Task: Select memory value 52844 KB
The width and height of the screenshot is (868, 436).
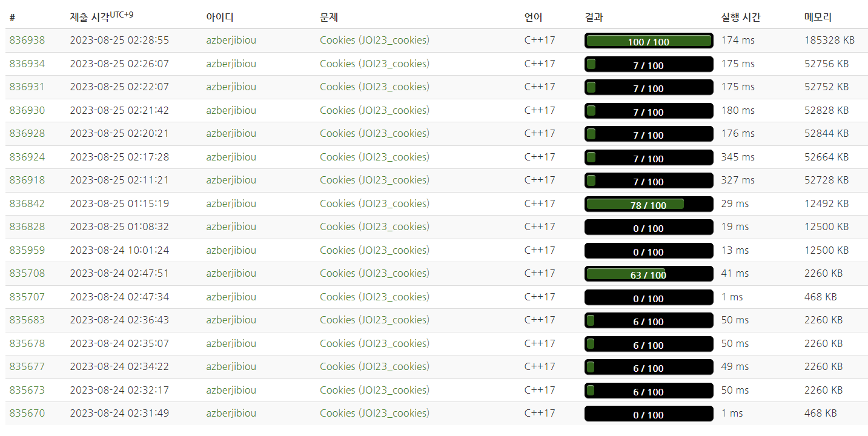Action: [x=827, y=133]
